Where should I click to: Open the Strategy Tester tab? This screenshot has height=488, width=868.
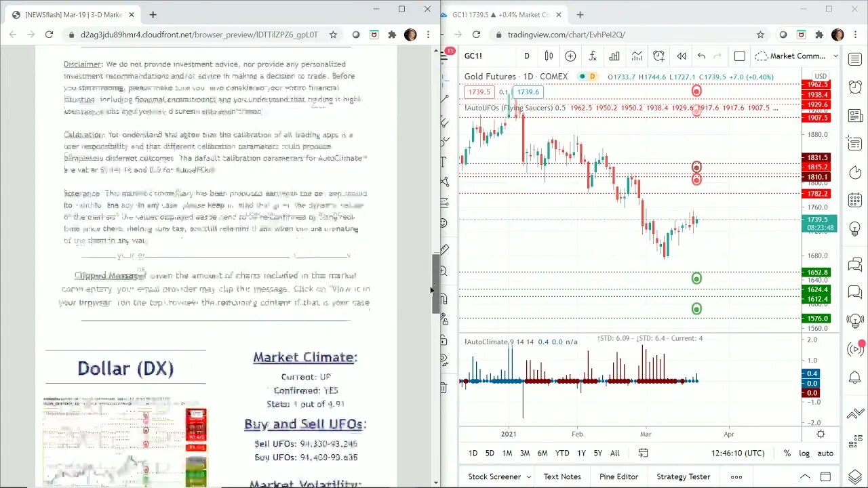tap(683, 476)
